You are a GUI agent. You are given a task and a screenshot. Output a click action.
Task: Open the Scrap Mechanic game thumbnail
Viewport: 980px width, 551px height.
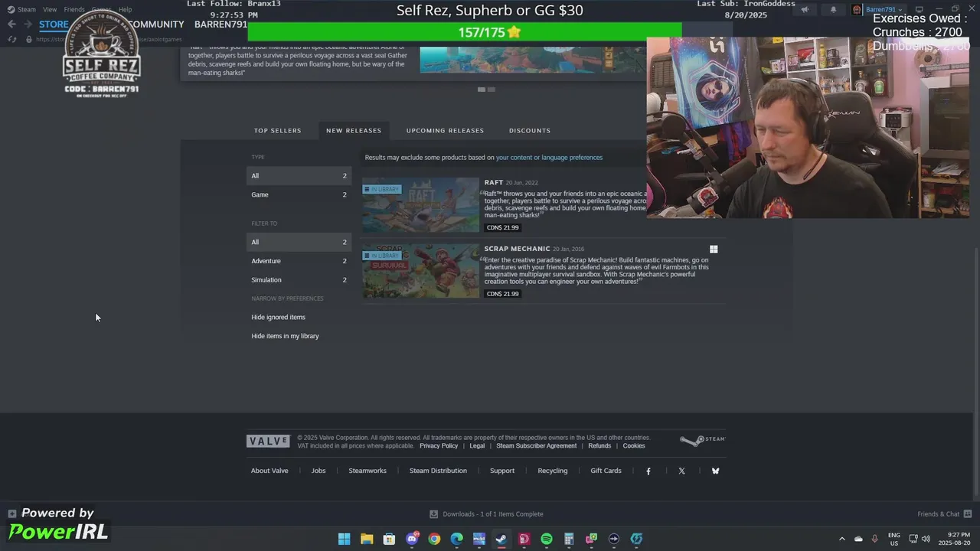point(420,271)
